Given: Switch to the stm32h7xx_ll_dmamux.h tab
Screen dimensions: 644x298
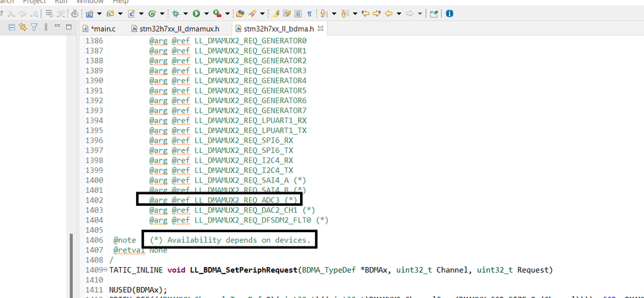Looking at the screenshot, I should pos(176,29).
